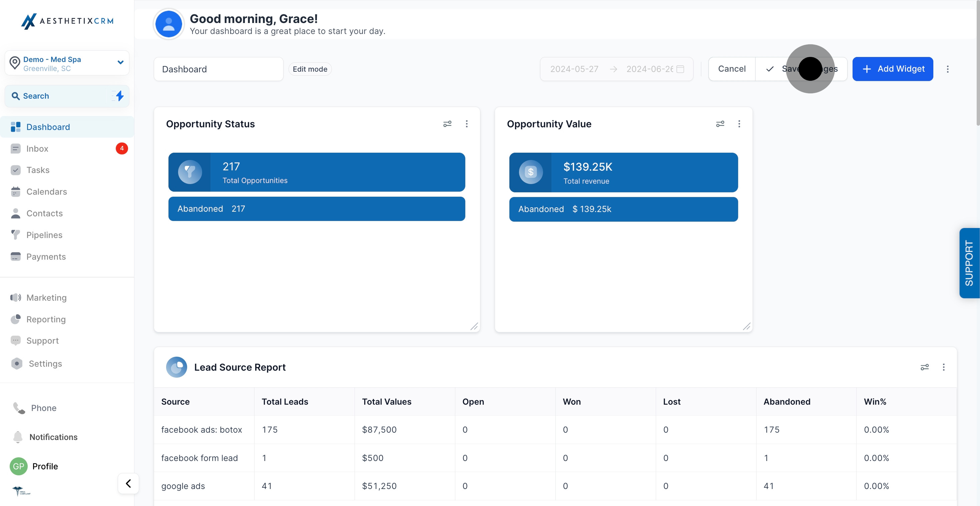Viewport: 980px width, 506px height.
Task: Click the lightning bolt quick actions icon
Action: pos(119,96)
